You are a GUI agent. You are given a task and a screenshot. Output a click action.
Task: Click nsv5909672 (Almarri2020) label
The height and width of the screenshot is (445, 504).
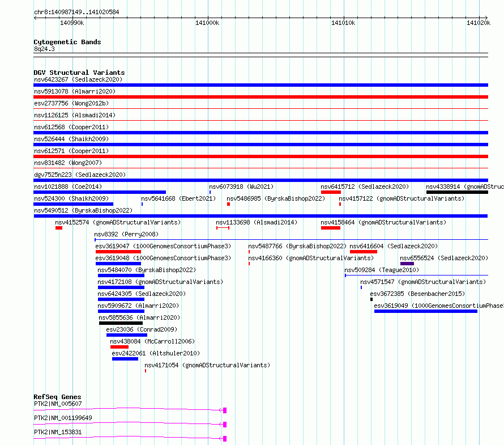[x=138, y=306]
